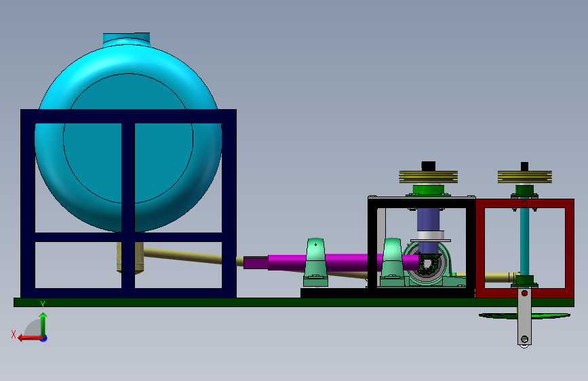Pick the yellow pin at bracket bottom end
588x381 pixels.
525,340
